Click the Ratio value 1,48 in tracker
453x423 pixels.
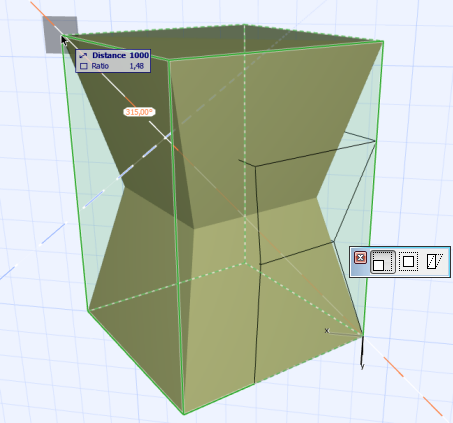(x=137, y=66)
